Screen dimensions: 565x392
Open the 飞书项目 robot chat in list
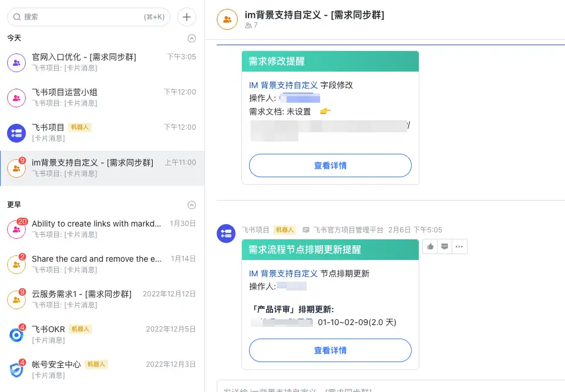102,133
